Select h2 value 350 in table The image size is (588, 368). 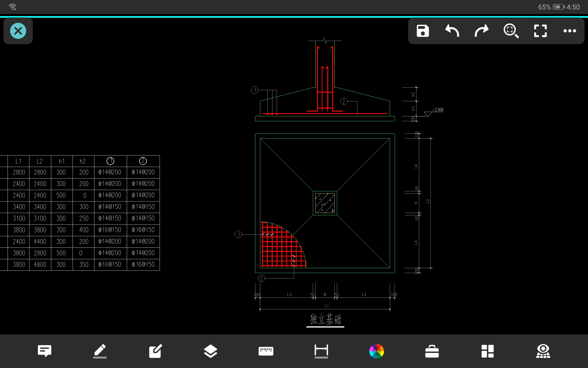coord(84,264)
